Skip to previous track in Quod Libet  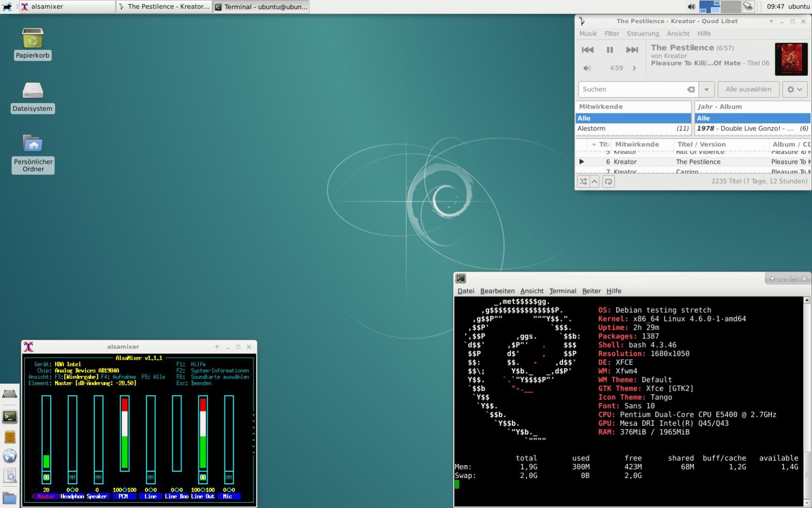pyautogui.click(x=587, y=49)
